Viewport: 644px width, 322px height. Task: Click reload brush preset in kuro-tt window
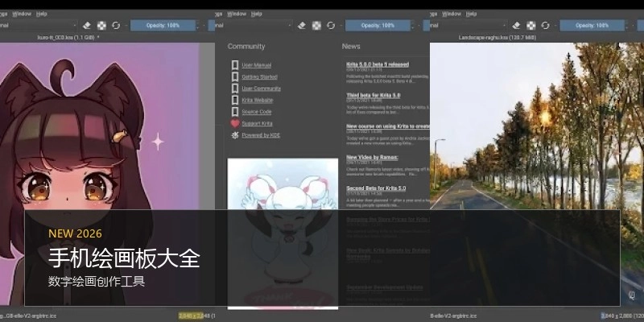[116, 26]
